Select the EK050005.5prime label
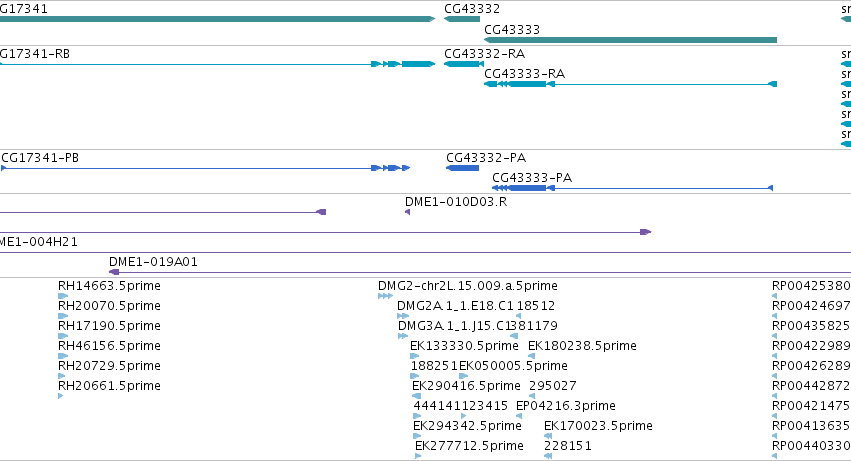Viewport: 851px width, 461px height. [513, 366]
